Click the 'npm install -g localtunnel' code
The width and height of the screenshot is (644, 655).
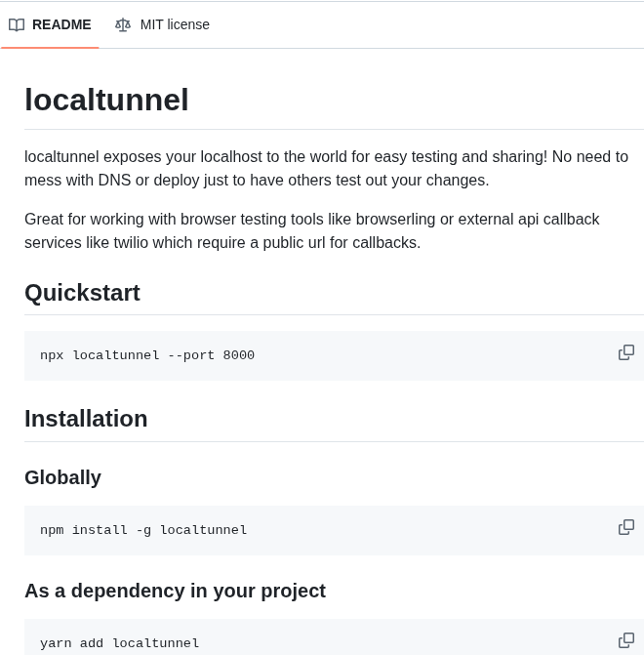143,530
